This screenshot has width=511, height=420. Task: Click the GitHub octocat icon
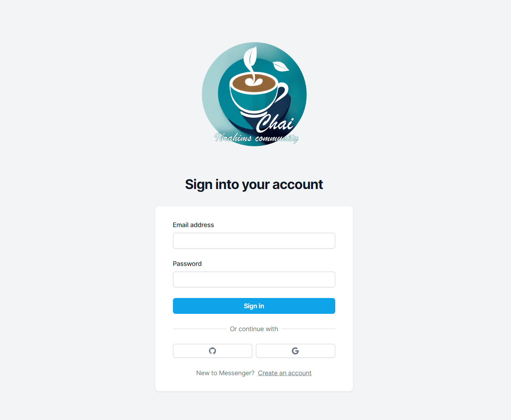(x=212, y=351)
